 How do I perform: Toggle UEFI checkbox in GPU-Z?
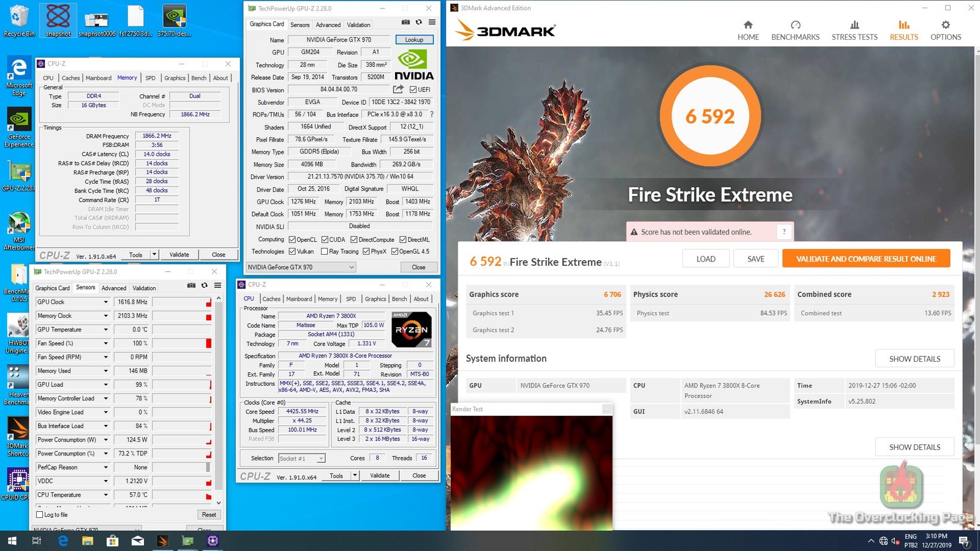pos(413,89)
